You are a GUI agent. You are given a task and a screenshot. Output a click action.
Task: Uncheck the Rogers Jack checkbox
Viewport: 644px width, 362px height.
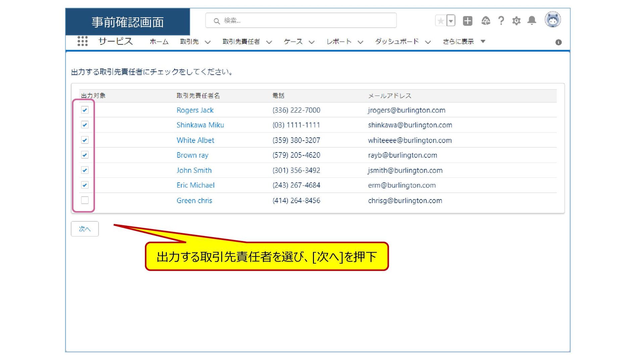coord(85,110)
